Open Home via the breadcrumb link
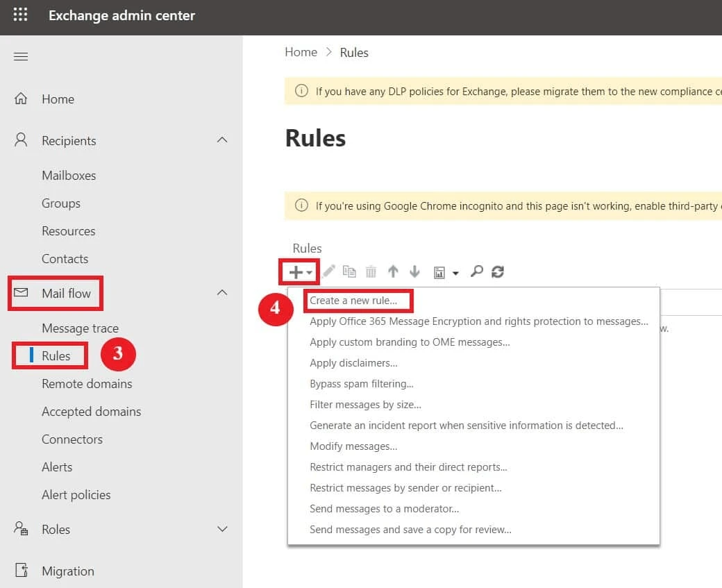Viewport: 722px width, 588px height. [x=301, y=52]
